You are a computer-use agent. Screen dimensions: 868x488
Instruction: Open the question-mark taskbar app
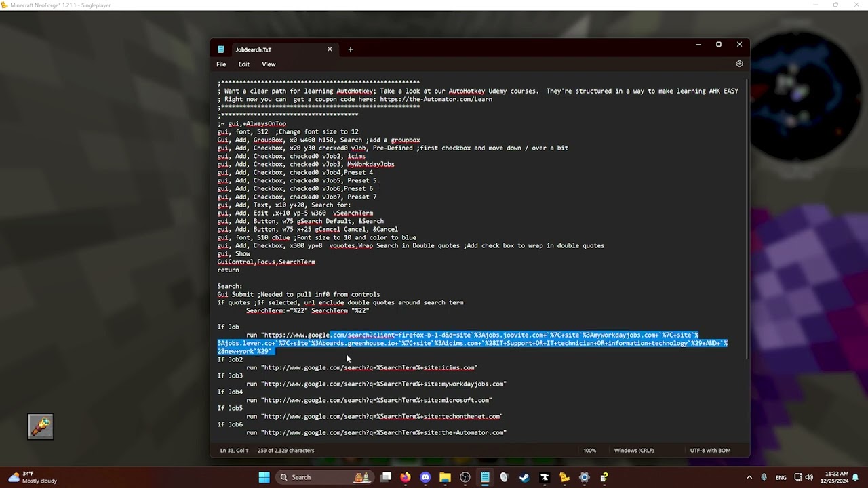604,477
